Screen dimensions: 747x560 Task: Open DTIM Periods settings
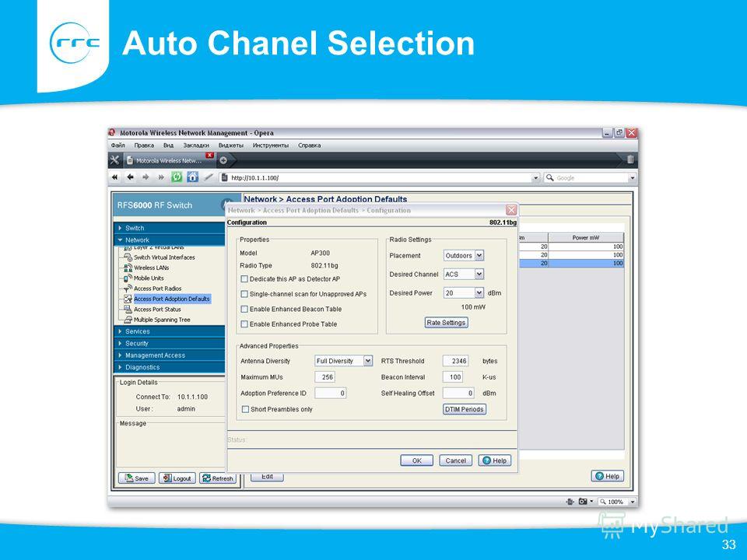coord(465,410)
